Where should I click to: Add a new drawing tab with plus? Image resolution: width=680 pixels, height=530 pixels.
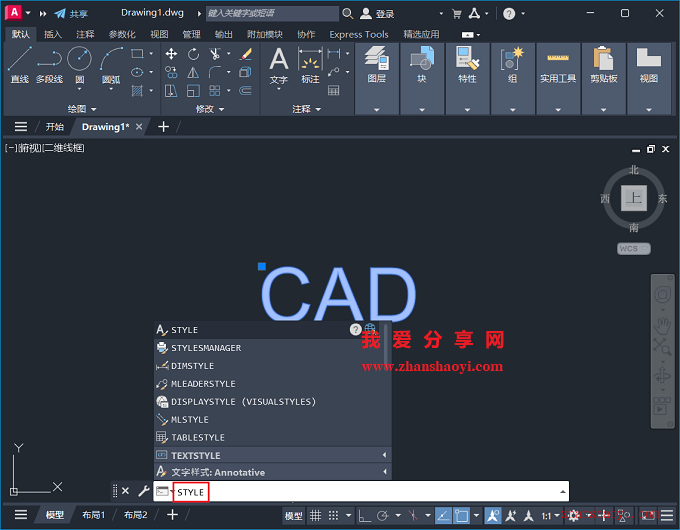[x=163, y=127]
